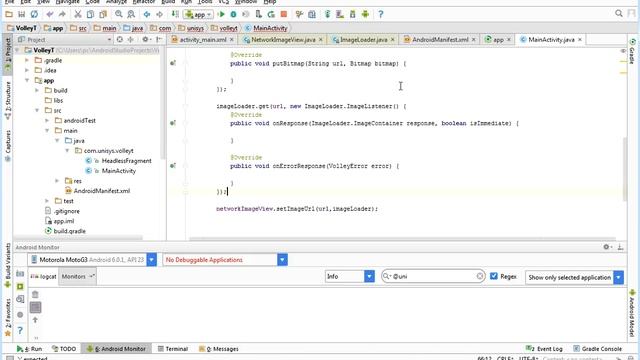This screenshot has width=640, height=360.
Task: Click the Search Everywhere magnifier at top right
Action: (619, 13)
